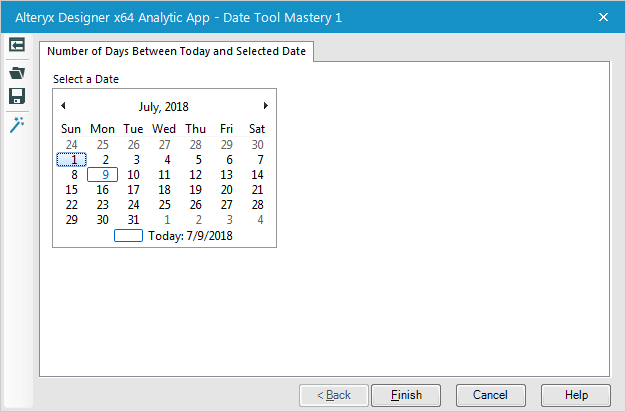Pick Tuesday the 24th in the last full week

tap(133, 204)
